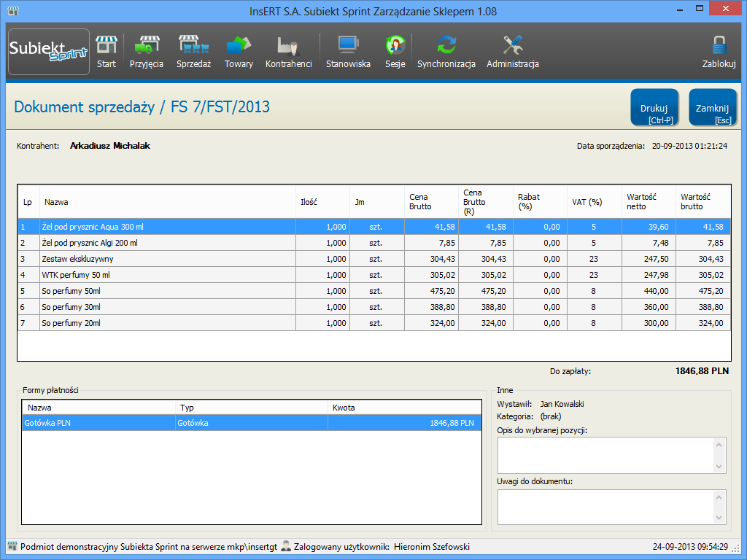Click the 475,20 gross value cell

(703, 291)
